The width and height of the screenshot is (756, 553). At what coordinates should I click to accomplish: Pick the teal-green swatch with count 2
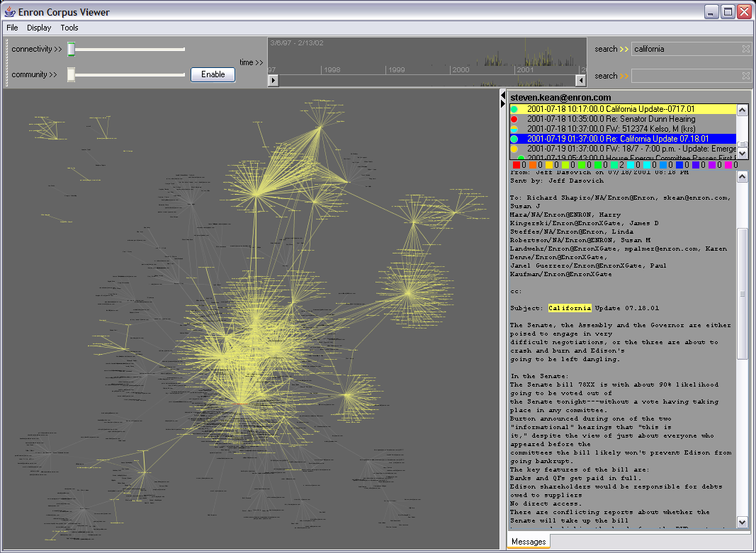coord(614,165)
